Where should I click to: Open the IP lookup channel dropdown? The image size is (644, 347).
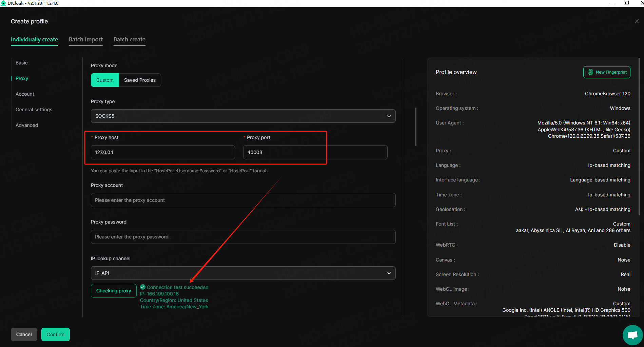(x=243, y=273)
